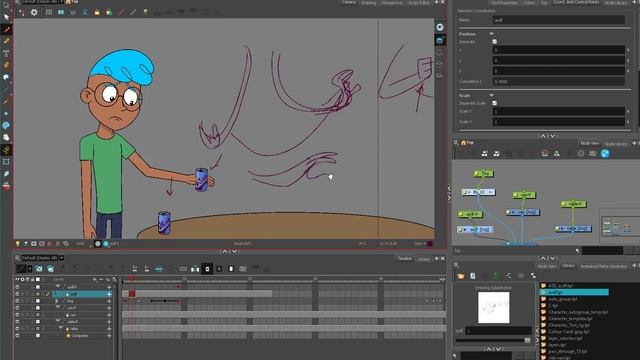Viewport: 640px width, 360px height.
Task: Select the dashed rectangle marquee tool
Action: (x=7, y=162)
